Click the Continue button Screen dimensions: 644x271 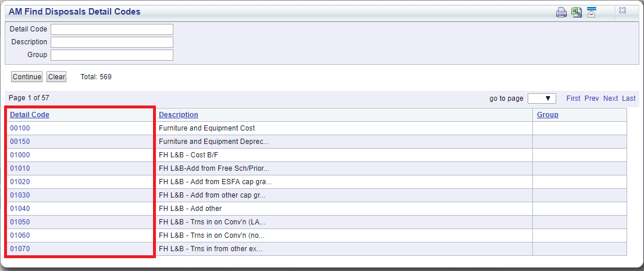(x=27, y=76)
